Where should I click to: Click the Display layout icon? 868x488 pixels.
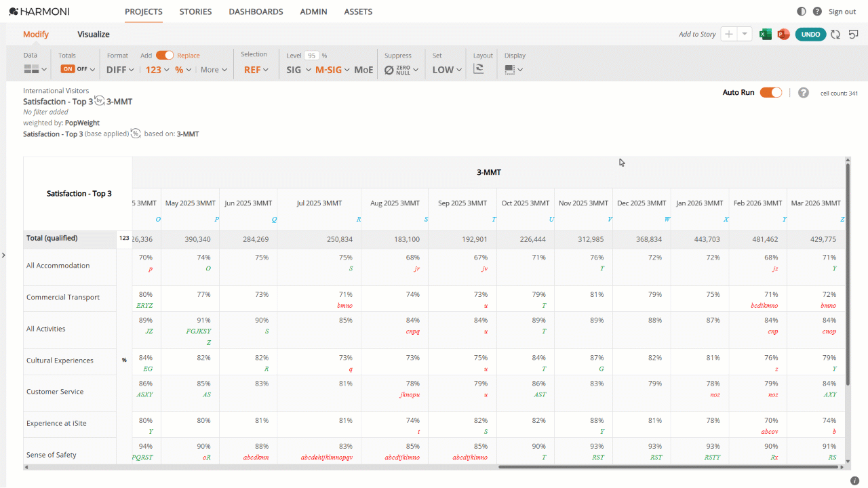point(509,69)
